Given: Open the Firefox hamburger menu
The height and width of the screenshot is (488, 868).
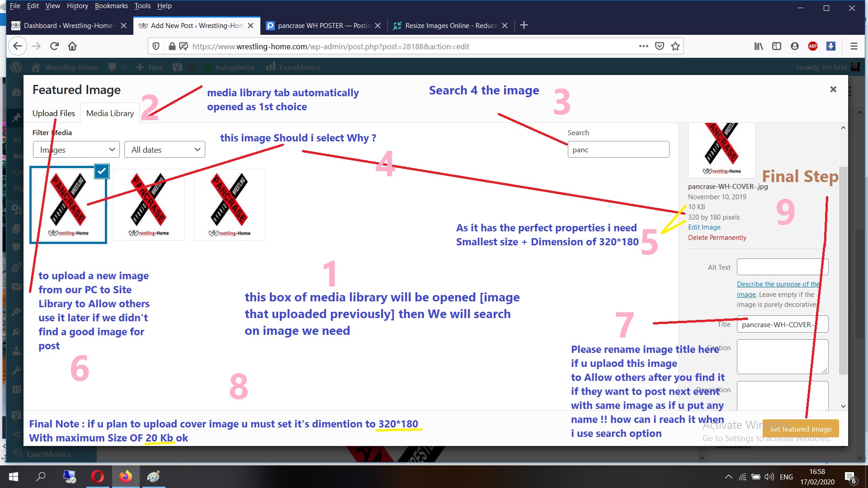Looking at the screenshot, I should [854, 46].
